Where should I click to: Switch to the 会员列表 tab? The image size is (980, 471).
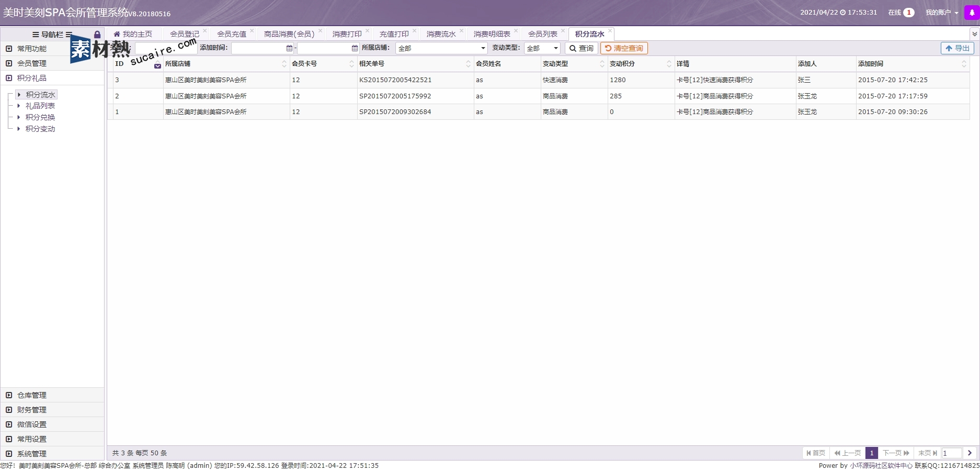(x=542, y=34)
